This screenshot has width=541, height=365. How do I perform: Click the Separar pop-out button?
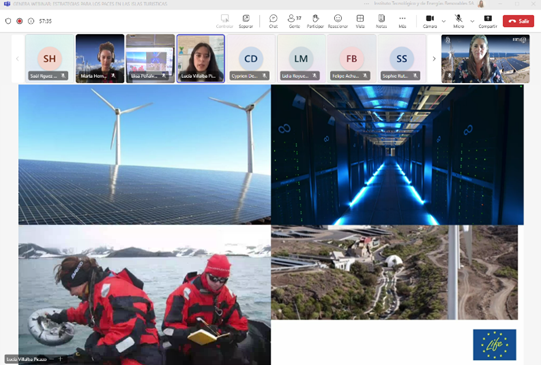(246, 21)
